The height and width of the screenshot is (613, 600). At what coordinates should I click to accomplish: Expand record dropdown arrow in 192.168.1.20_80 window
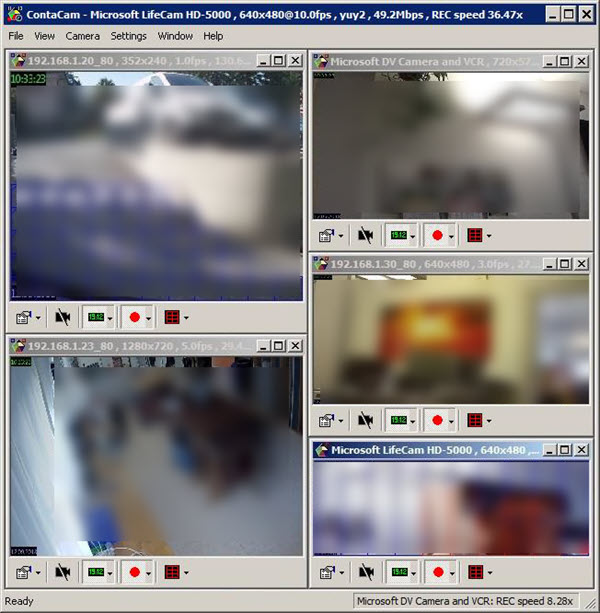(x=148, y=318)
